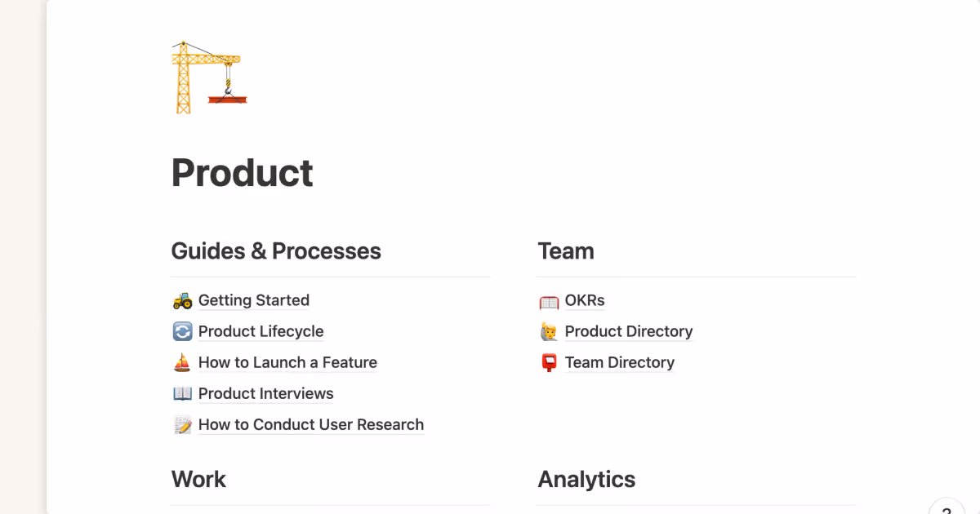Click the crane page icon
This screenshot has height=514, width=980.
209,78
